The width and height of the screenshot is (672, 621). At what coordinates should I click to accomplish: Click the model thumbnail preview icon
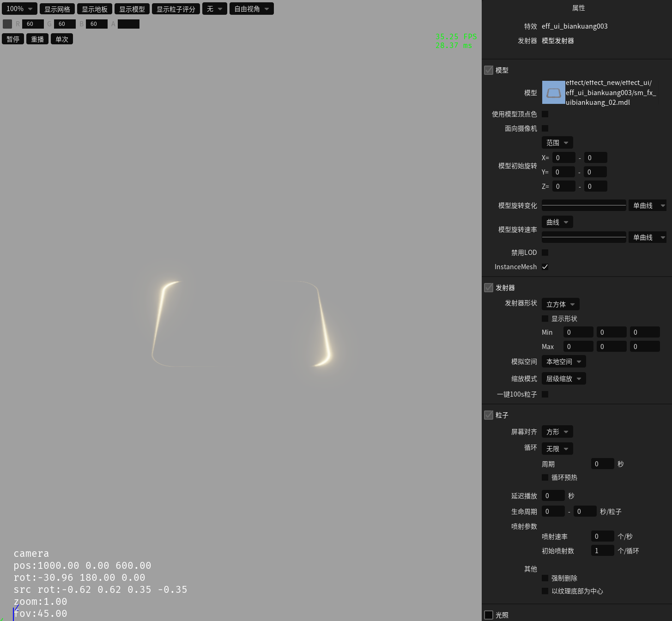[553, 92]
